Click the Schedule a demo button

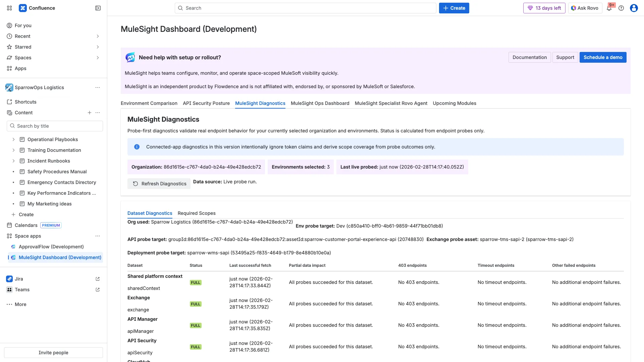pos(603,57)
